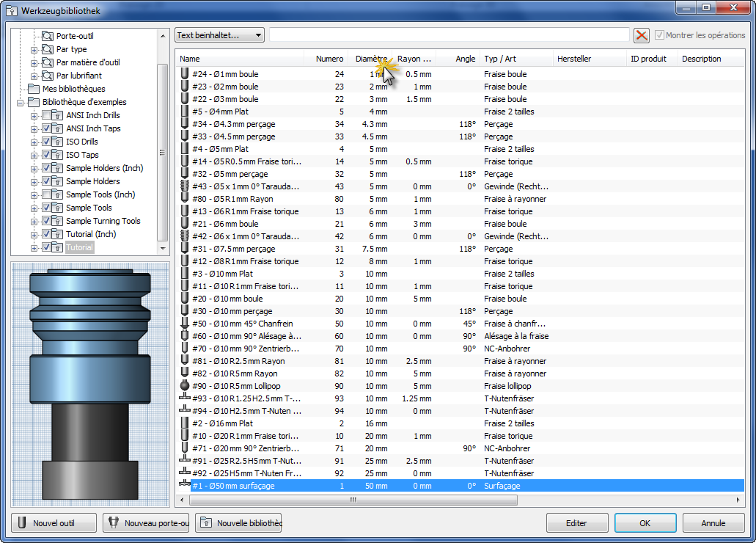The height and width of the screenshot is (543, 756).
Task: Click the drill icon of #34 Ø4.3mm perçage
Action: coord(184,123)
